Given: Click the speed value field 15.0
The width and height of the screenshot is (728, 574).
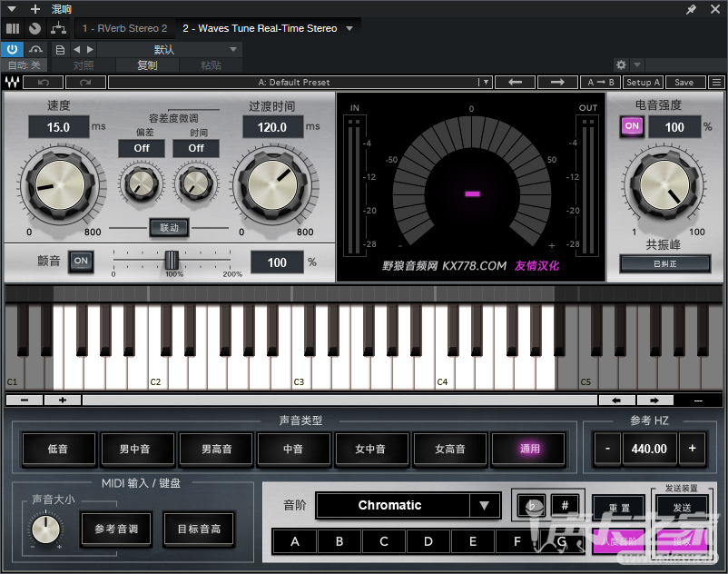Looking at the screenshot, I should [x=58, y=127].
